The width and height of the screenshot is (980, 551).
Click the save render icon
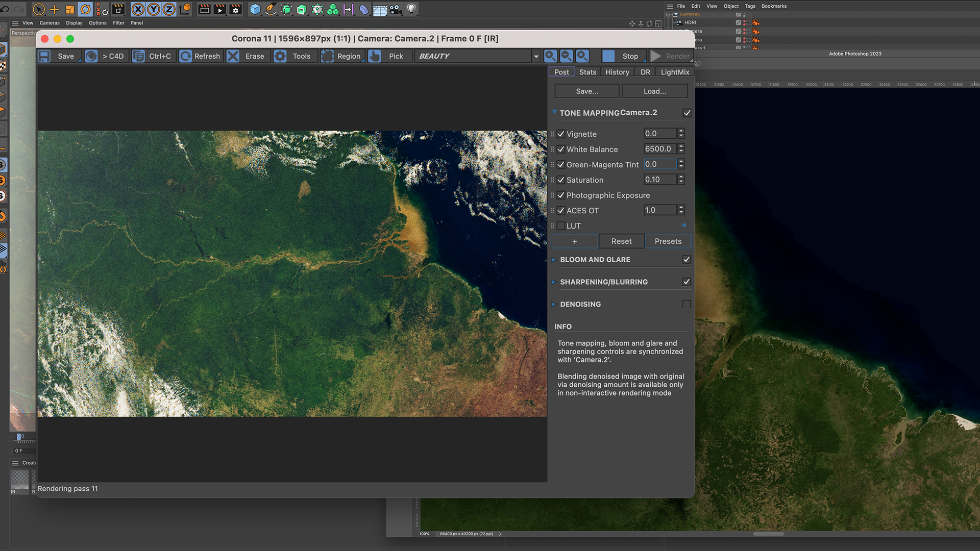click(45, 56)
